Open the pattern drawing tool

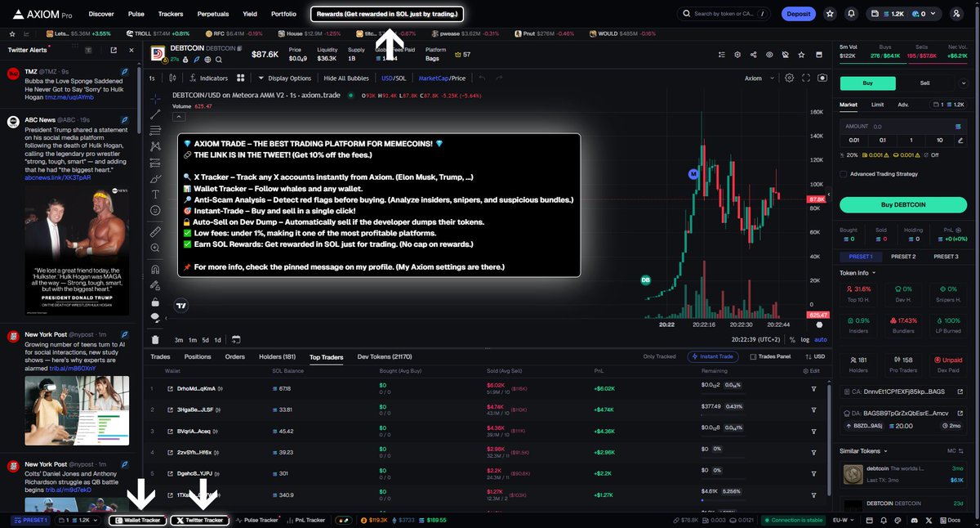click(156, 146)
